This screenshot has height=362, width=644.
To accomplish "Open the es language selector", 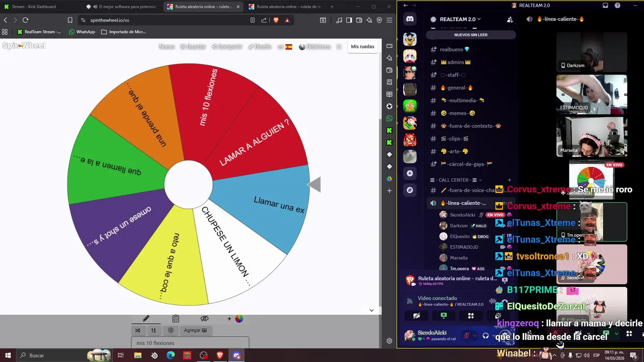I will 285,47.
